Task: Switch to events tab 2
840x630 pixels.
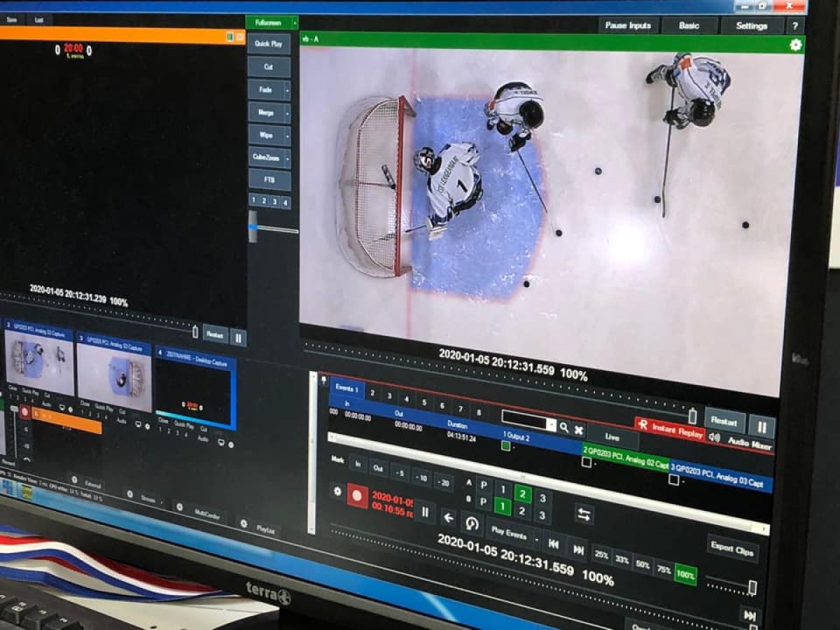Action: pos(372,393)
